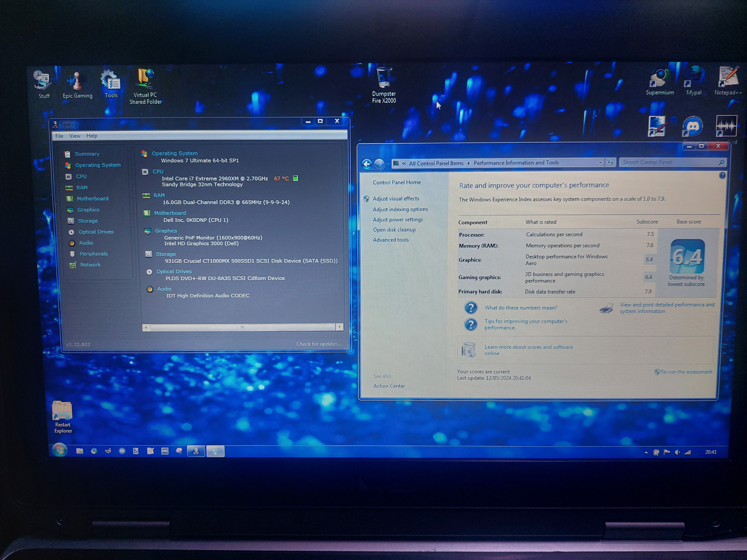Click What do these numbers mean link
The width and height of the screenshot is (747, 560).
tap(521, 308)
